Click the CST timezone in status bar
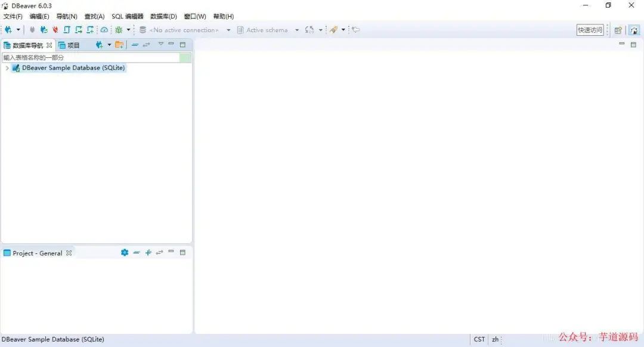This screenshot has height=347, width=644. [479, 340]
